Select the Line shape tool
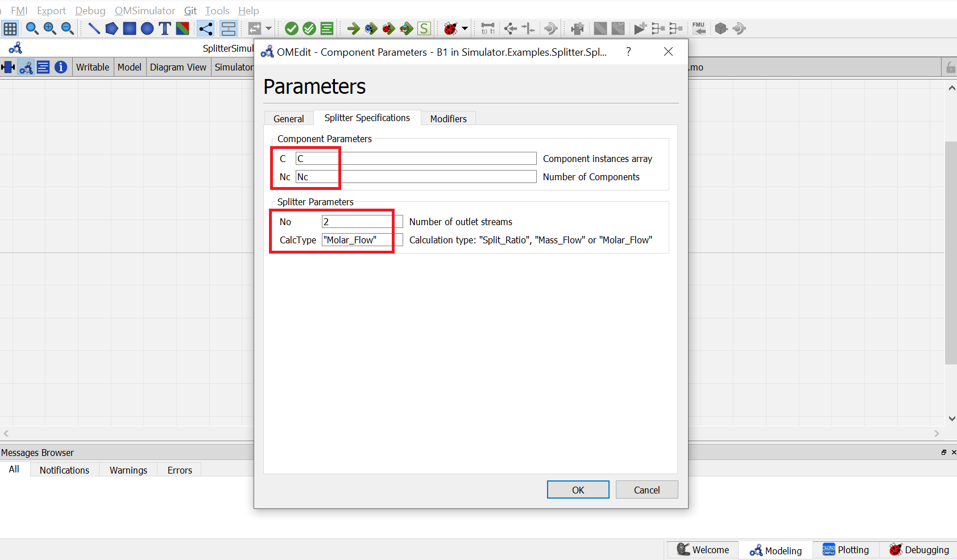957x560 pixels. tap(94, 28)
